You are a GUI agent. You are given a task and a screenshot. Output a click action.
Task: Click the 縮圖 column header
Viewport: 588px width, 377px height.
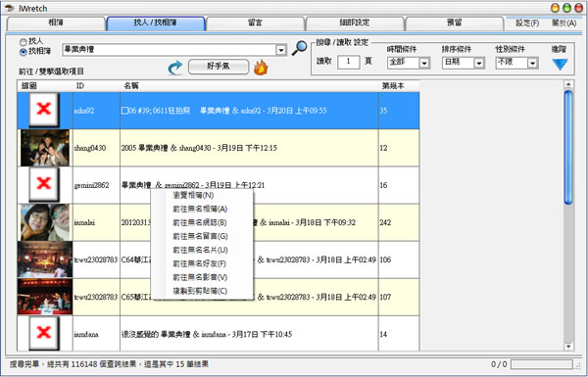pos(45,86)
